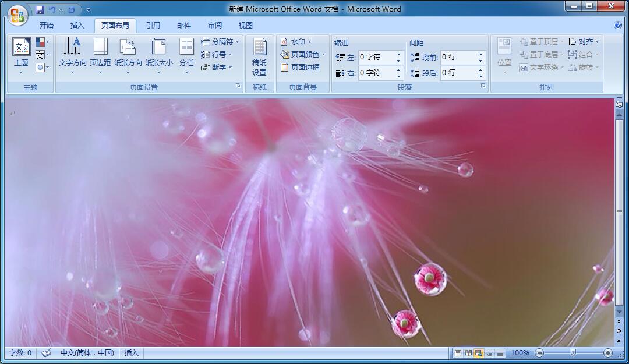Screen dimensions: 629x364
Task: Click the Save icon in Quick Access Toolbar
Action: [x=40, y=10]
